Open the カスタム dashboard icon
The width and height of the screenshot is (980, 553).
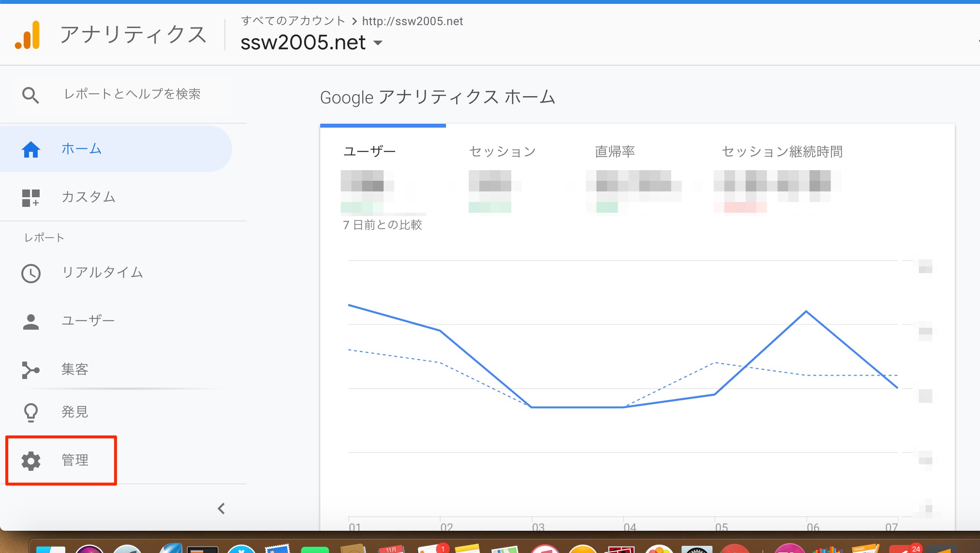point(31,198)
